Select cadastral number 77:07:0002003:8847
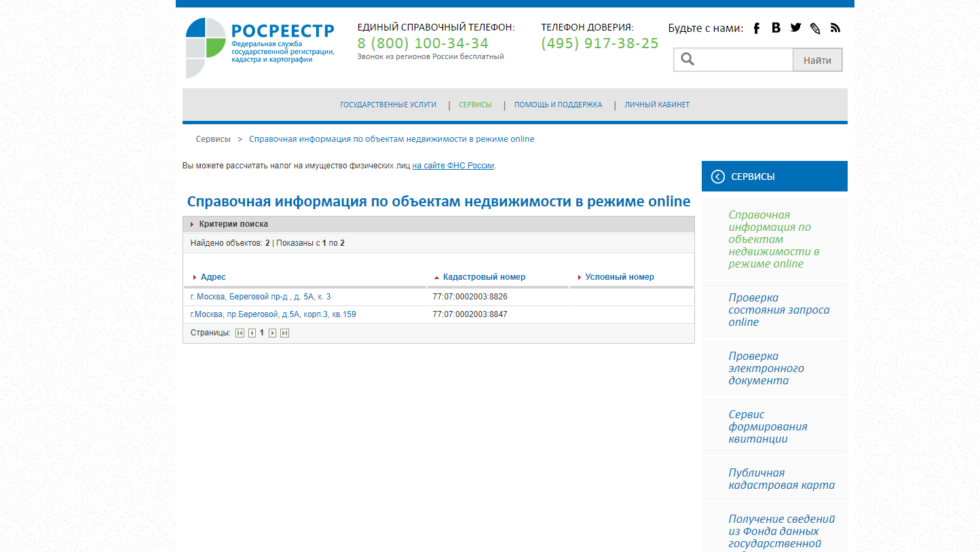This screenshot has height=552, width=980. (x=470, y=314)
